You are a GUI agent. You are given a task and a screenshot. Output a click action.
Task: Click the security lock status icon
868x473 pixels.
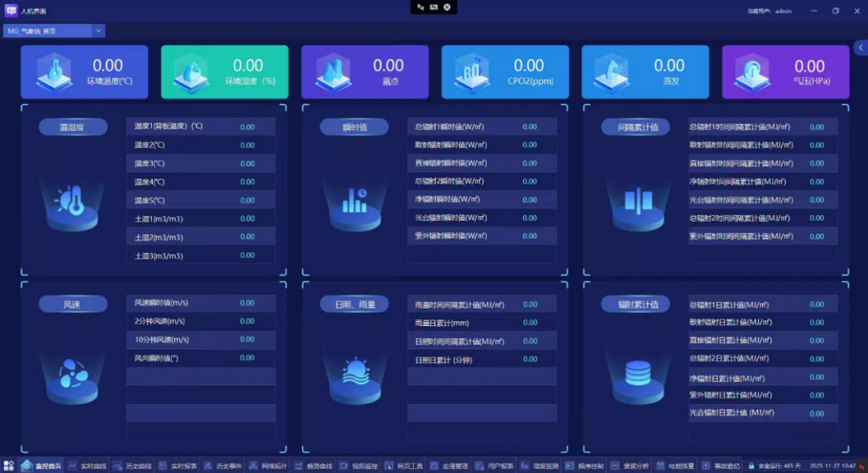point(751,466)
